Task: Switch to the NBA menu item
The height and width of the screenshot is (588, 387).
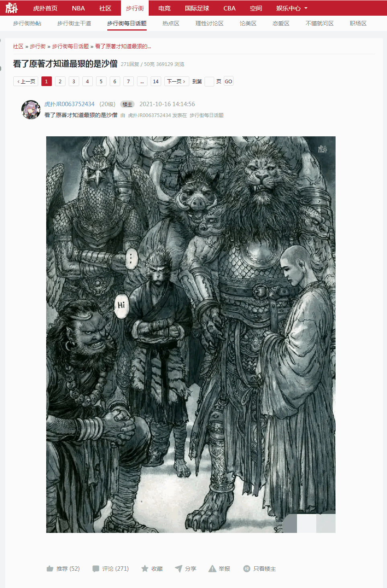Action: [x=78, y=8]
